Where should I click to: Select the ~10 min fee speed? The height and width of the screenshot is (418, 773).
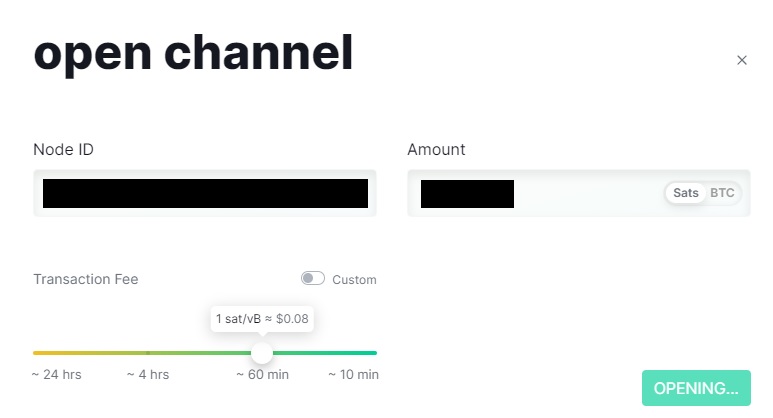[353, 375]
